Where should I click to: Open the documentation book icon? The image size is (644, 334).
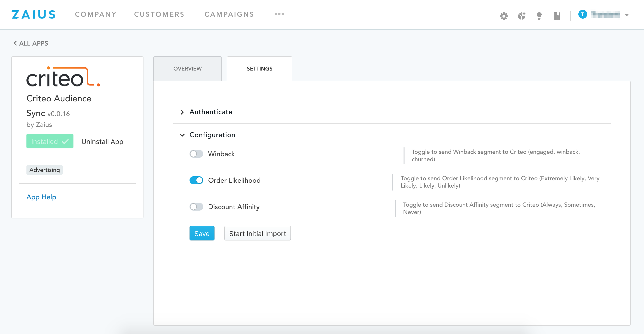(557, 16)
